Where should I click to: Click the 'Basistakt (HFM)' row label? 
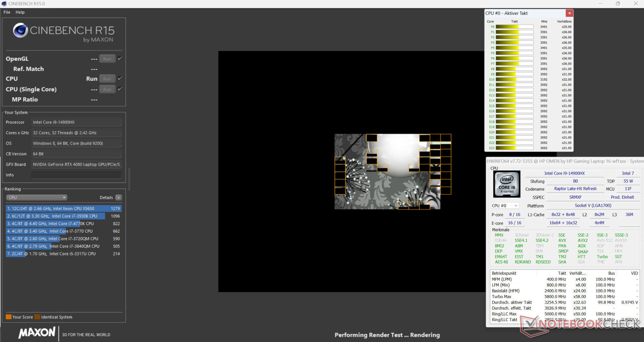click(505, 291)
